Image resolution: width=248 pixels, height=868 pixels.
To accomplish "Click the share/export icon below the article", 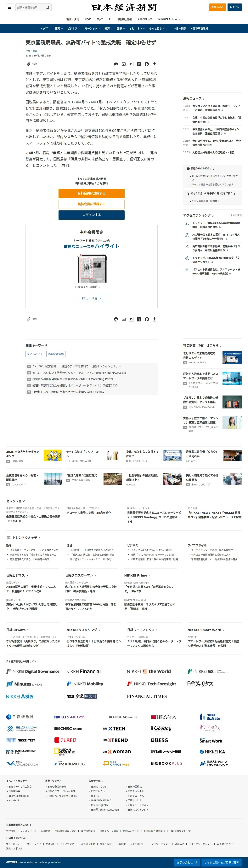I will click(155, 320).
